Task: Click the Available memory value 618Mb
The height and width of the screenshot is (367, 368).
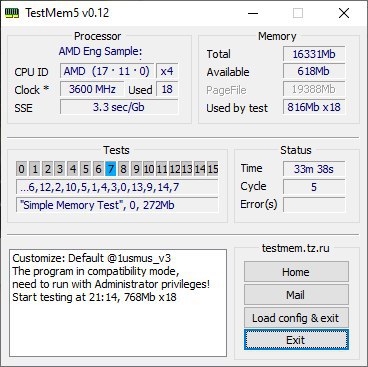Action: [314, 71]
